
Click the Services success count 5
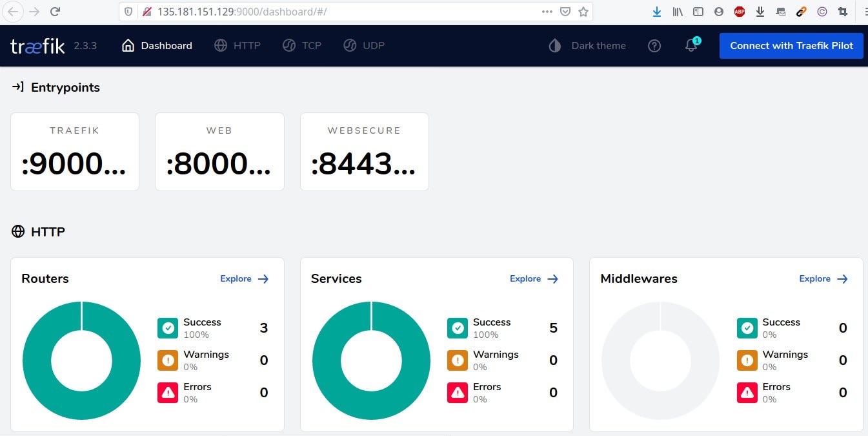click(553, 328)
